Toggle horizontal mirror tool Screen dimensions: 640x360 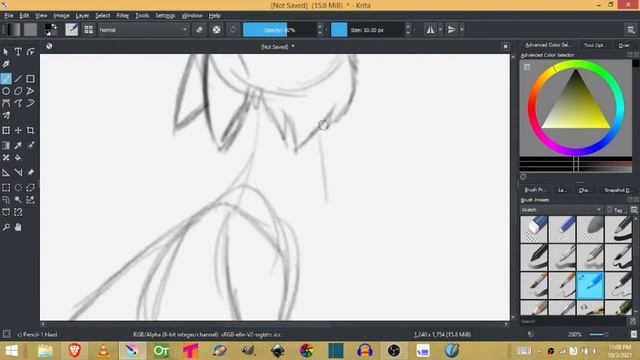(430, 30)
